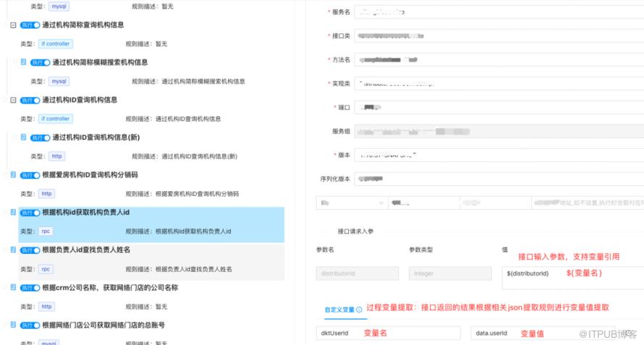644x345 pixels.
Task: Click the if controller tag under 通过机构ID查询机构信息
Action: coord(56,119)
